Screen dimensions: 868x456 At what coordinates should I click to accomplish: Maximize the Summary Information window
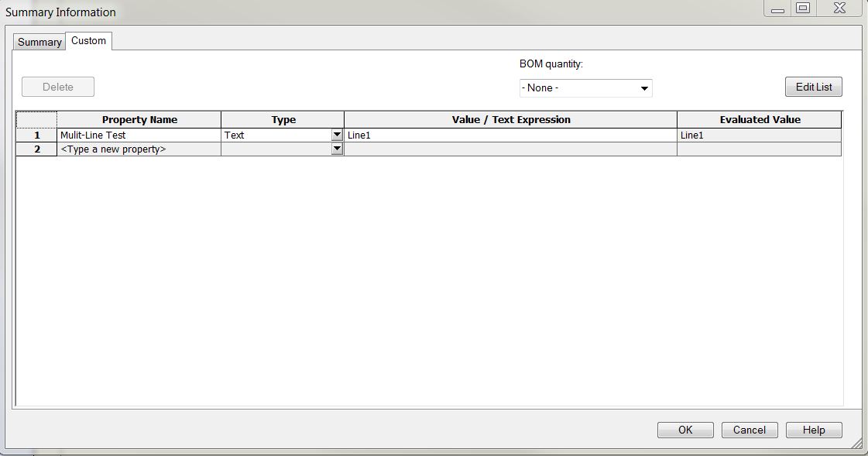[x=803, y=9]
